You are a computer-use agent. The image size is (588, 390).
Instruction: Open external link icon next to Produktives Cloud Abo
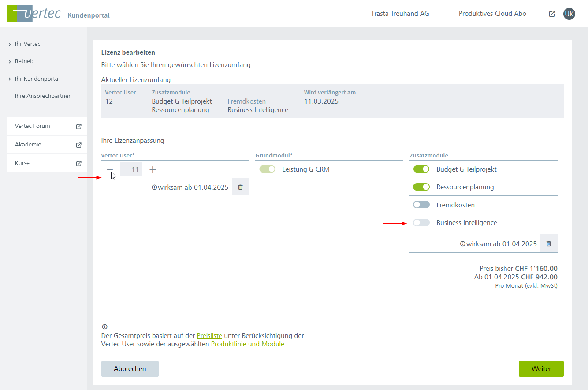[552, 14]
